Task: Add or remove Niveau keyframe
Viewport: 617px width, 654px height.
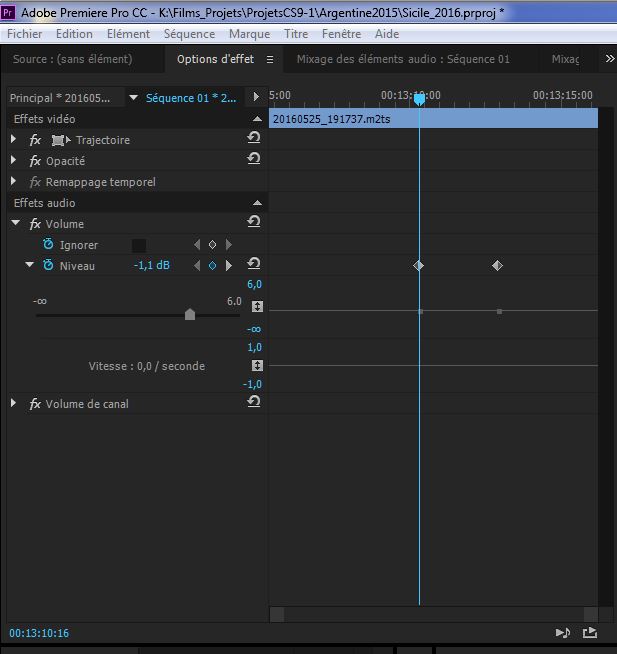Action: 212,265
